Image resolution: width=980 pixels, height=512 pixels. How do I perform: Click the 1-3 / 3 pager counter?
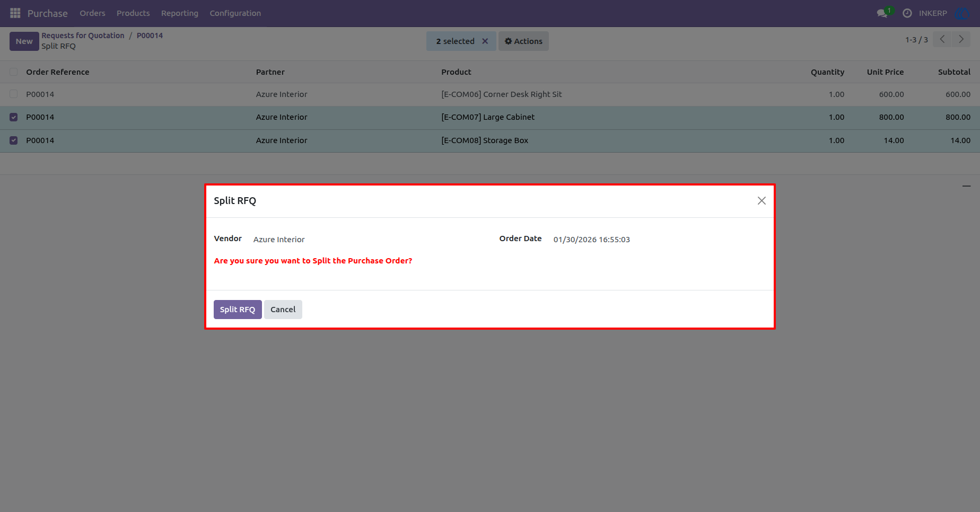pyautogui.click(x=916, y=40)
